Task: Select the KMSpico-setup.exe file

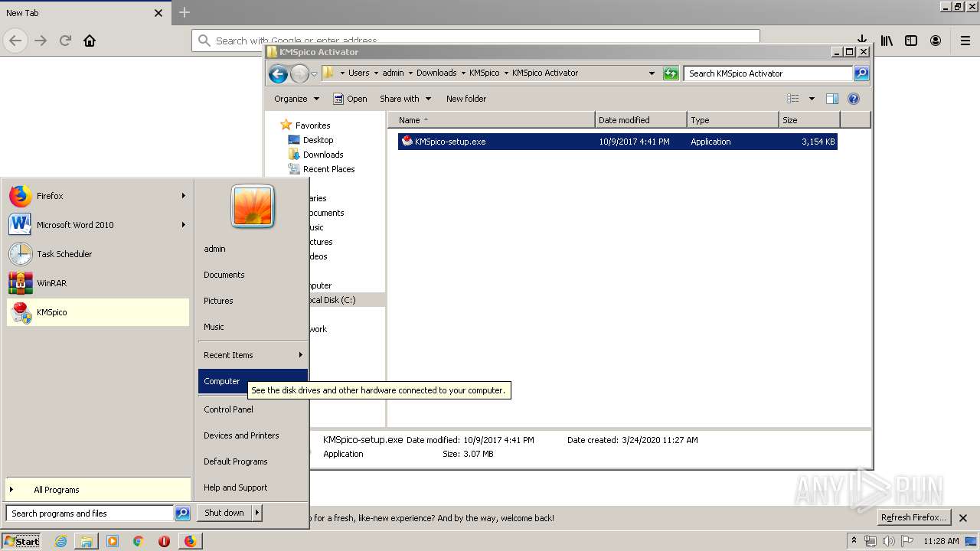Action: [x=617, y=142]
